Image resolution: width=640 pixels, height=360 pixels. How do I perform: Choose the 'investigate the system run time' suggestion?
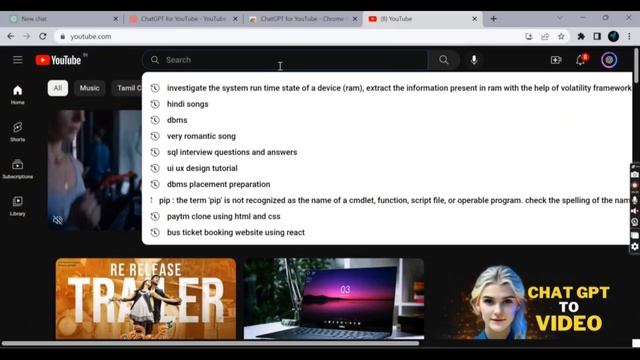coord(387,88)
